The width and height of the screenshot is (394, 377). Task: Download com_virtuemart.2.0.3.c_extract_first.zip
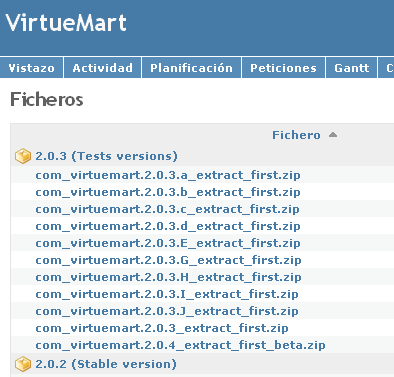[x=167, y=209]
